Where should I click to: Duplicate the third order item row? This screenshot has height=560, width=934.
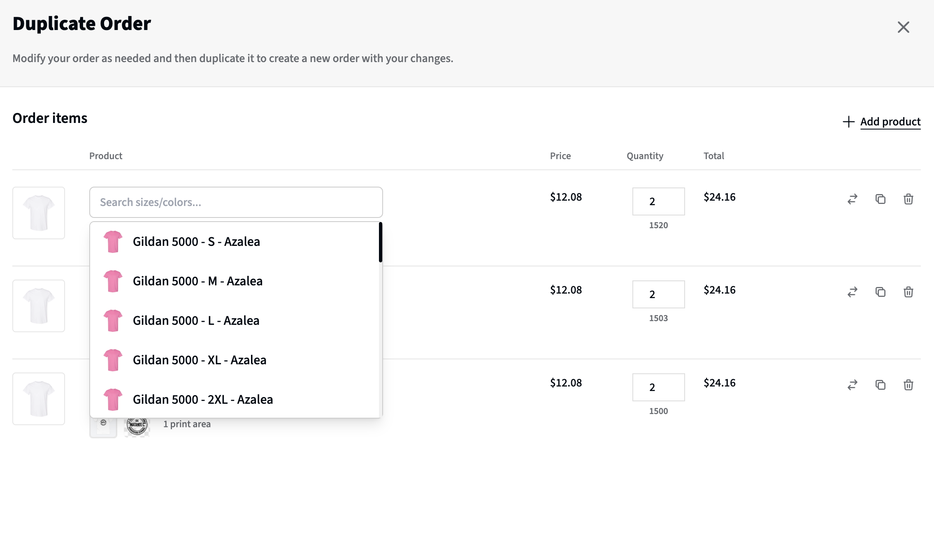click(880, 385)
